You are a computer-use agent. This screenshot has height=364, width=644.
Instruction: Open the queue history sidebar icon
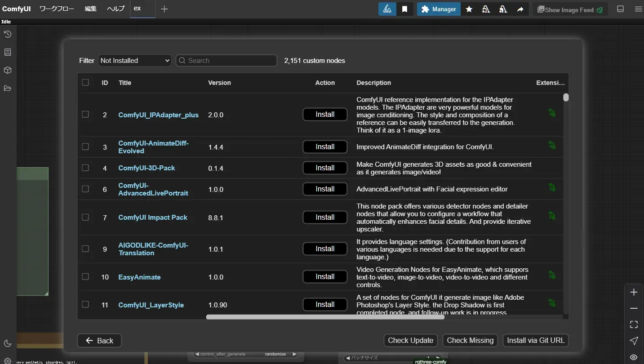pos(8,34)
